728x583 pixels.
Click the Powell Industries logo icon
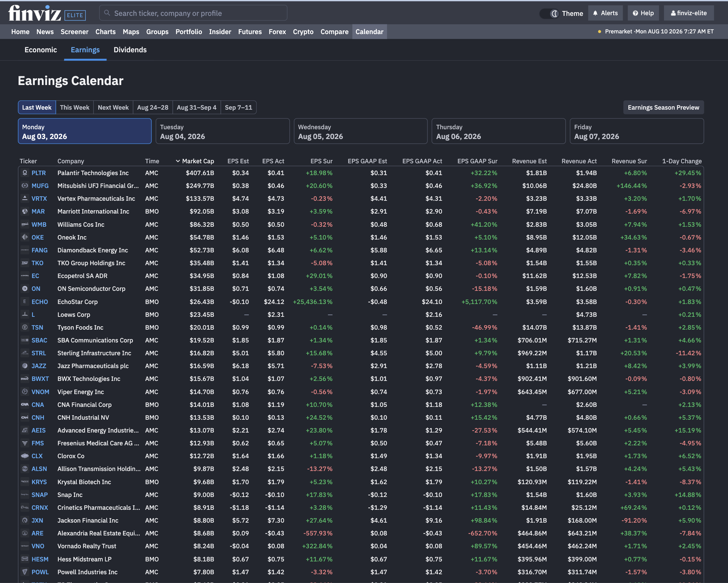click(x=25, y=572)
